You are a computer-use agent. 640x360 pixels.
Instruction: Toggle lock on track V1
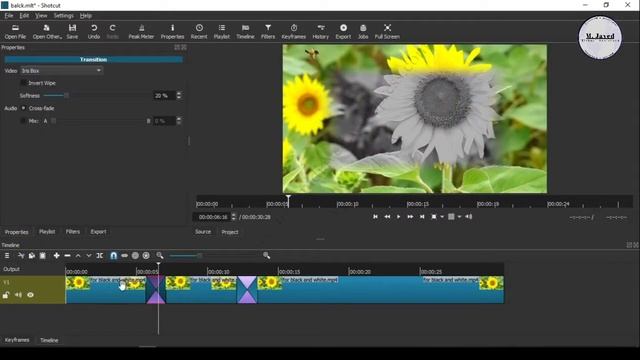[x=6, y=295]
